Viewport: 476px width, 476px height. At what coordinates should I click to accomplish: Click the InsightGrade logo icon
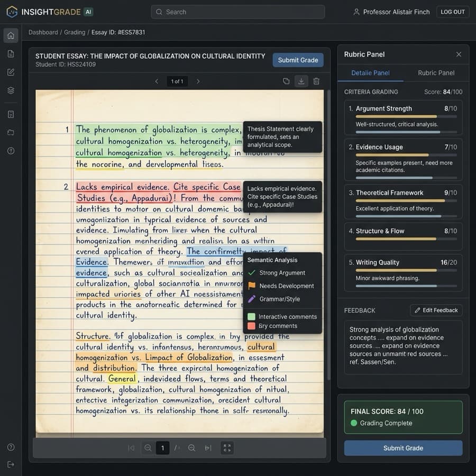(x=12, y=12)
